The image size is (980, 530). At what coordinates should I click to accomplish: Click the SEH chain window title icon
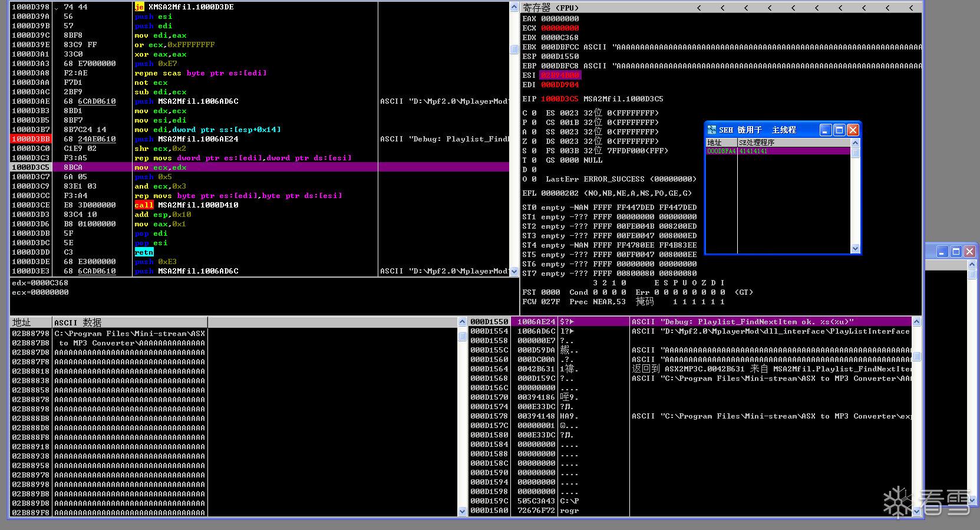tap(712, 130)
